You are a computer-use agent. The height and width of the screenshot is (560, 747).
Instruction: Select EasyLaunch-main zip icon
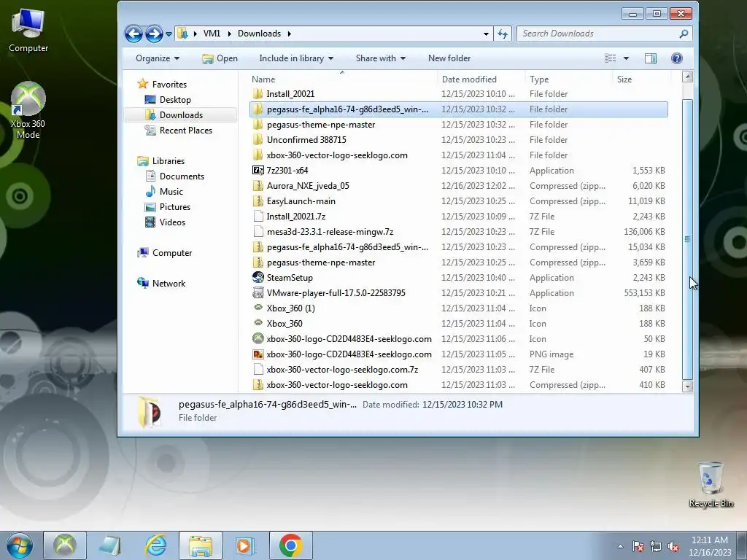pyautogui.click(x=258, y=201)
